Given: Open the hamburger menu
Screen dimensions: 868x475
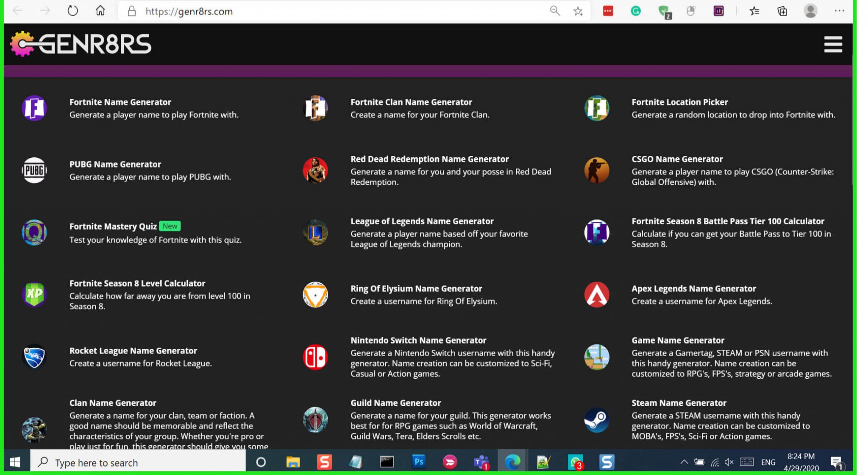Looking at the screenshot, I should [833, 45].
